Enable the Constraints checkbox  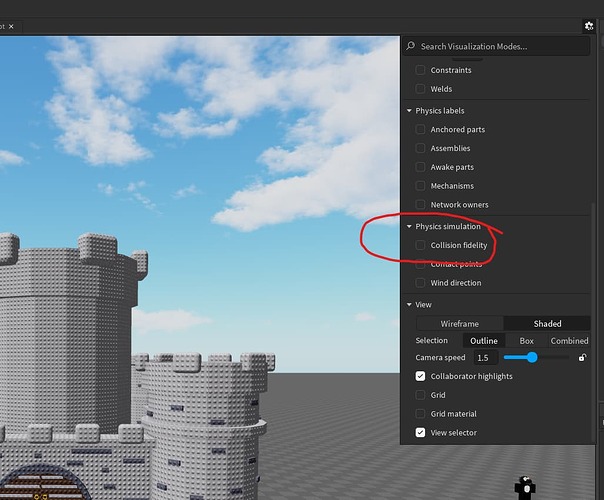(420, 70)
